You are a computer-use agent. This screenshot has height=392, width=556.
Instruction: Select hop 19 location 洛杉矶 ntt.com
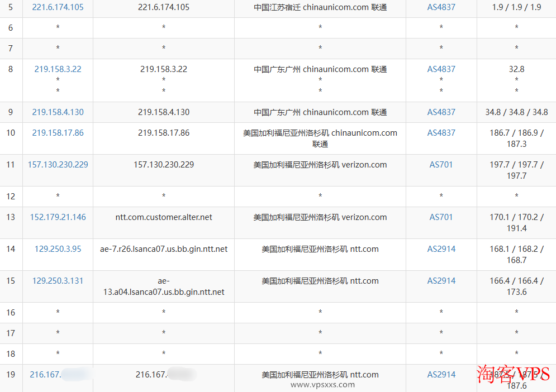[320, 375]
